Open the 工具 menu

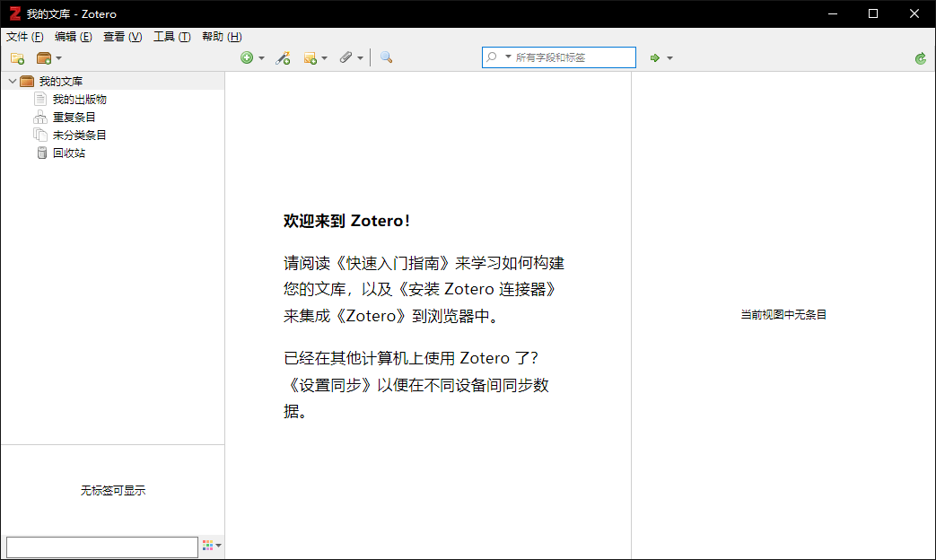pos(172,37)
